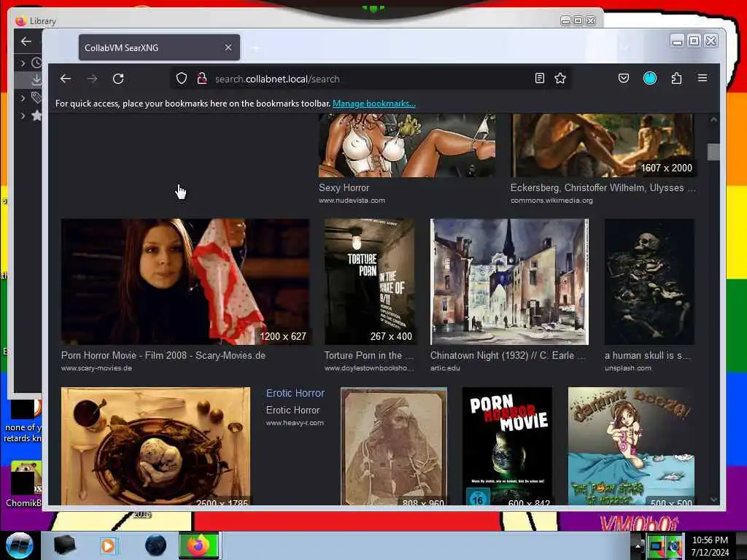Image resolution: width=747 pixels, height=560 pixels.
Task: Open the Manage bookmarks link
Action: coord(374,104)
